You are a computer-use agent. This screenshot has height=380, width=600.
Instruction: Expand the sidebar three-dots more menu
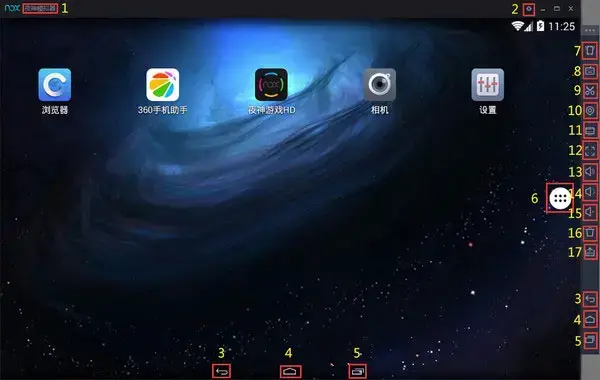(590, 30)
